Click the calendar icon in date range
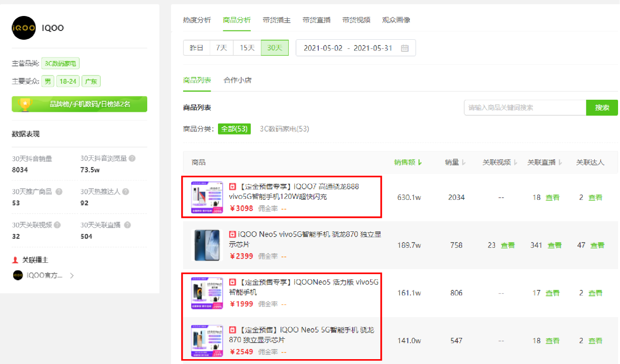Viewport: 620px width, 364px height. pyautogui.click(x=405, y=48)
